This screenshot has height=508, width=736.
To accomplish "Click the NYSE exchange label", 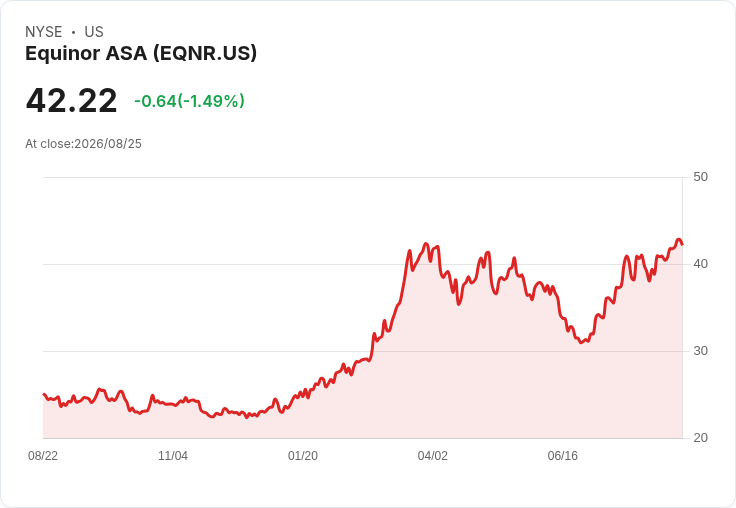I will tap(44, 32).
